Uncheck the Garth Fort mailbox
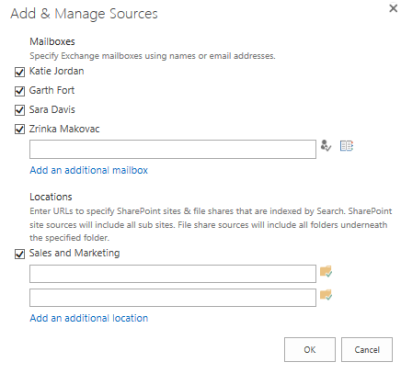Viewport: 401px width, 385px height. click(20, 91)
